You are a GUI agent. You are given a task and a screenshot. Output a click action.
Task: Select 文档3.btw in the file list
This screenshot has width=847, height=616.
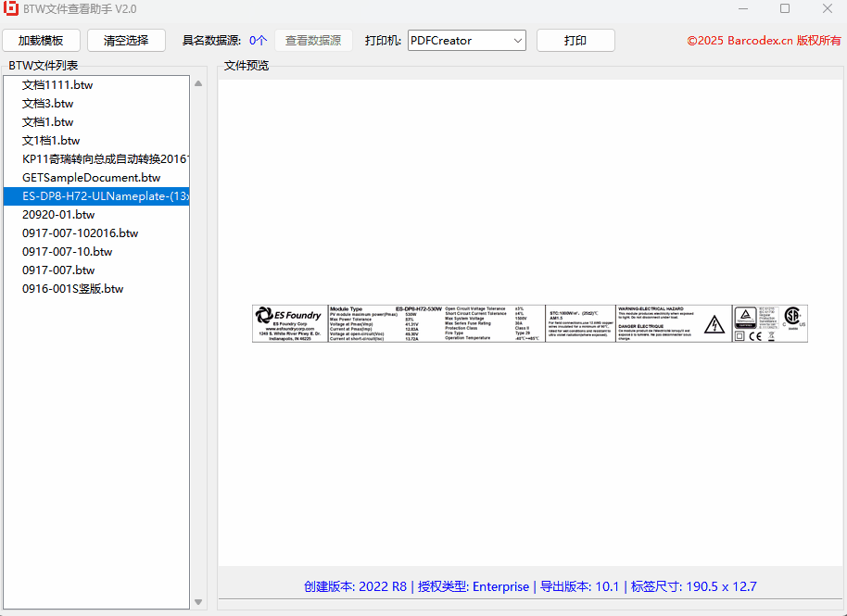coord(96,103)
